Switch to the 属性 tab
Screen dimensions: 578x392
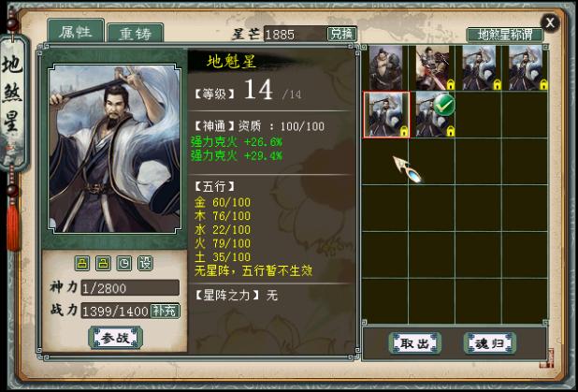tap(76, 32)
